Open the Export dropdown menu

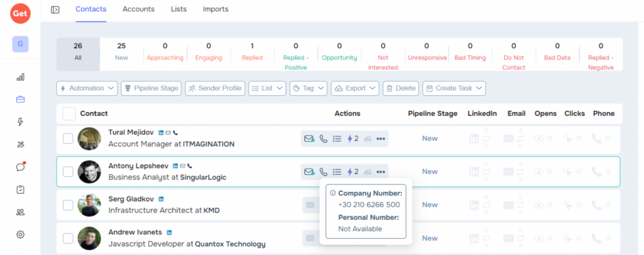[355, 89]
